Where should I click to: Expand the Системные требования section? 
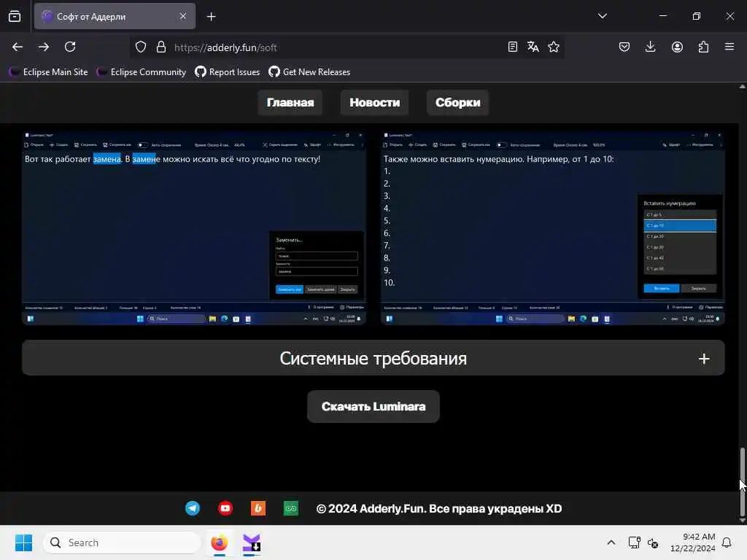373,358
